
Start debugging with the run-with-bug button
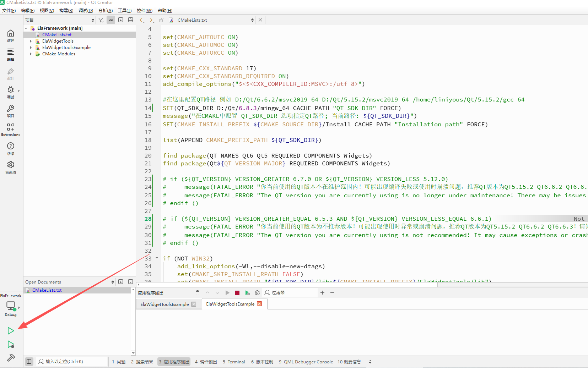point(11,344)
